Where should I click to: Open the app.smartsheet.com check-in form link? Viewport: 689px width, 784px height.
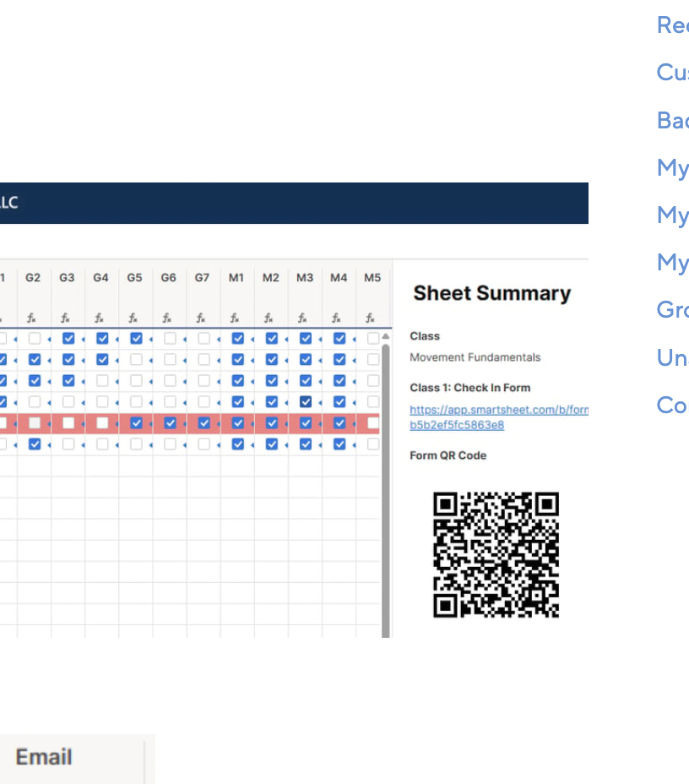pos(499,417)
